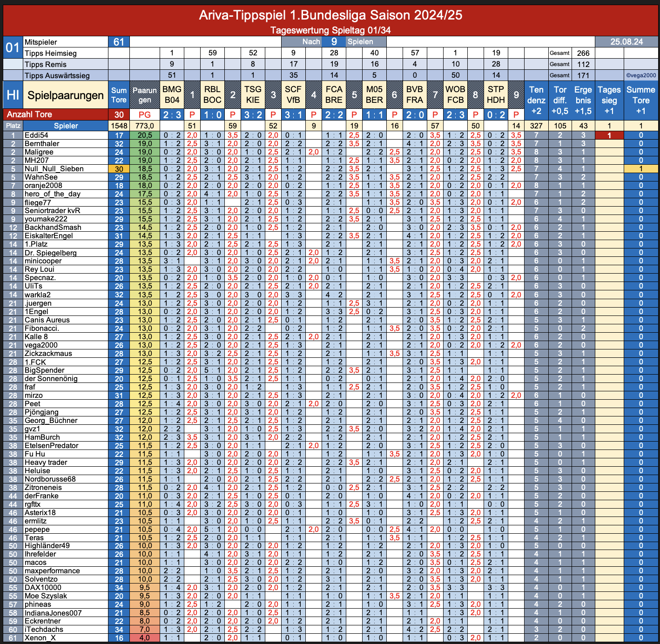Click the 'Spielen' label cell
660x644 pixels.
(x=366, y=42)
